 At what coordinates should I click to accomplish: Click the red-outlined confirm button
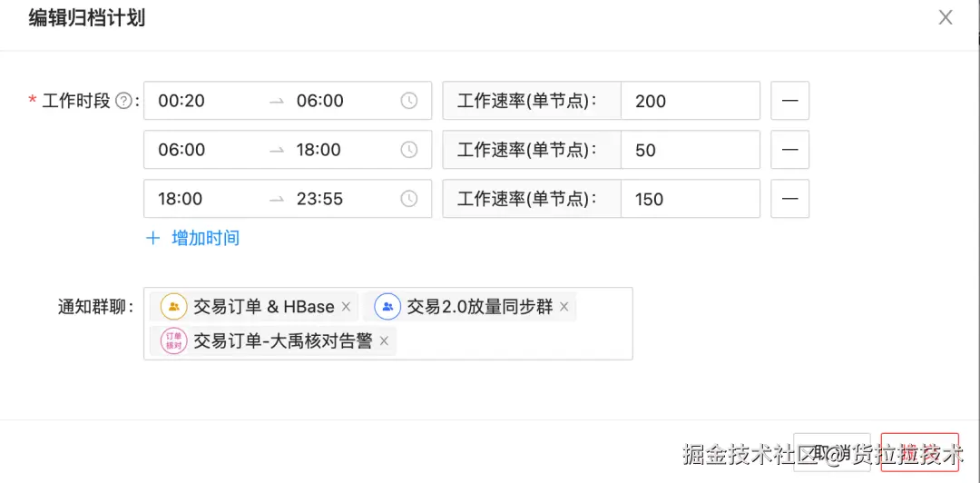click(919, 452)
